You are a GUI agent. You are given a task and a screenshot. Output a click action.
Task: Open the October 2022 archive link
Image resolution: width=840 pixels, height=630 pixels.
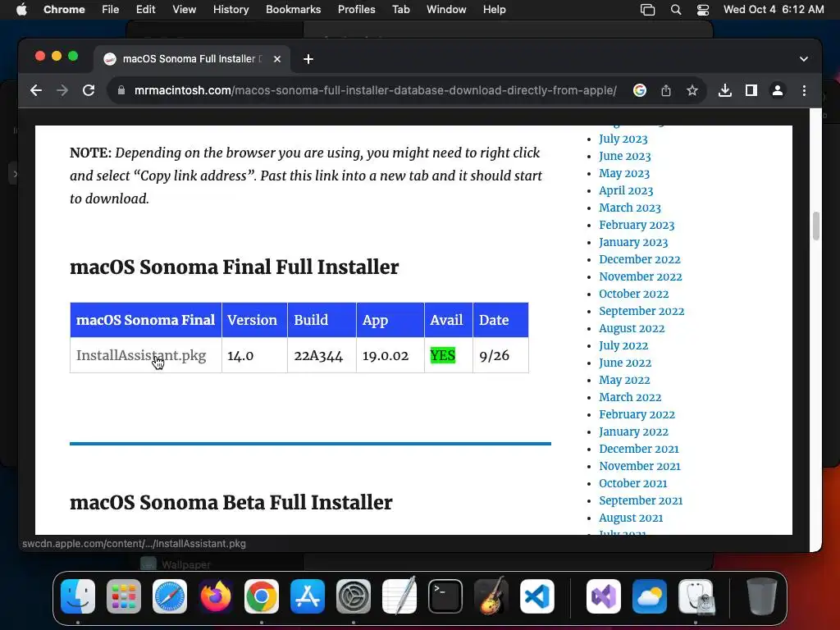tap(634, 294)
